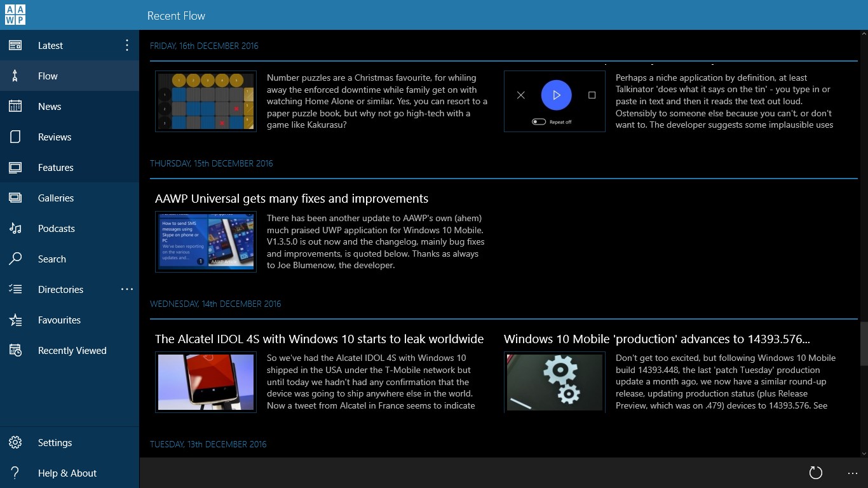Image resolution: width=868 pixels, height=488 pixels.
Task: Open Alcatel IDOL 4S article headline
Action: click(320, 339)
